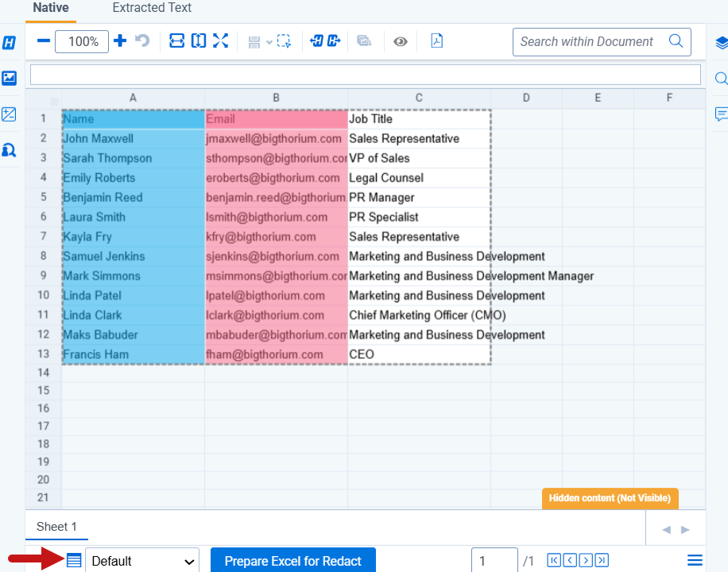The height and width of the screenshot is (572, 728).
Task: Open the layers panel in right sidebar
Action: (x=721, y=42)
